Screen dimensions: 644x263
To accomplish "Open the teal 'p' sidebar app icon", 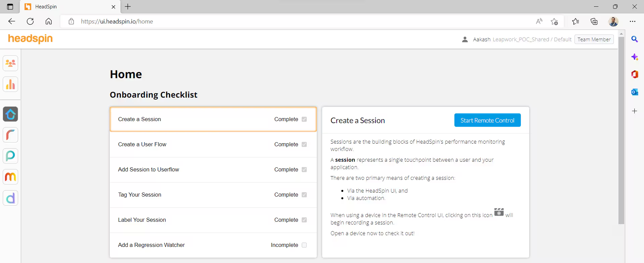I will [x=10, y=156].
